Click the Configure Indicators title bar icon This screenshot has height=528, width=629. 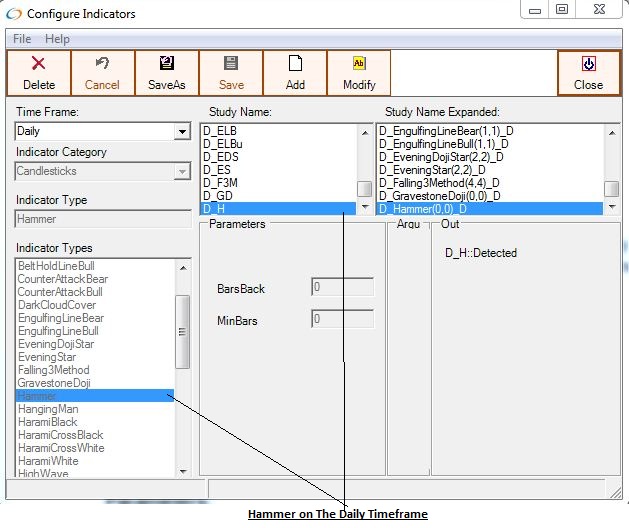[14, 13]
